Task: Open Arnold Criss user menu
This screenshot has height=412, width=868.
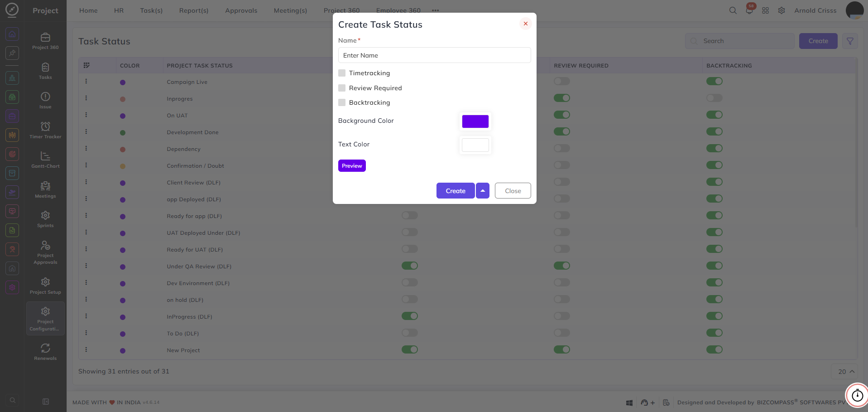Action: tap(815, 10)
